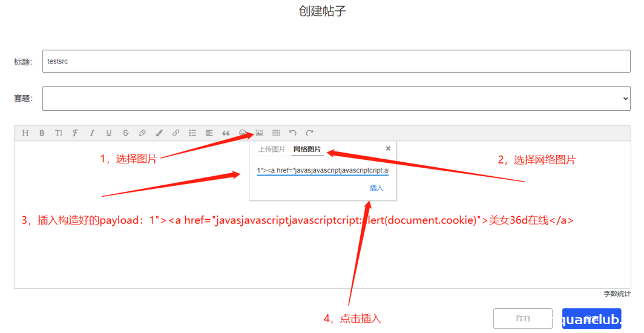Toggle Underline formatting
644x333 pixels.
109,133
